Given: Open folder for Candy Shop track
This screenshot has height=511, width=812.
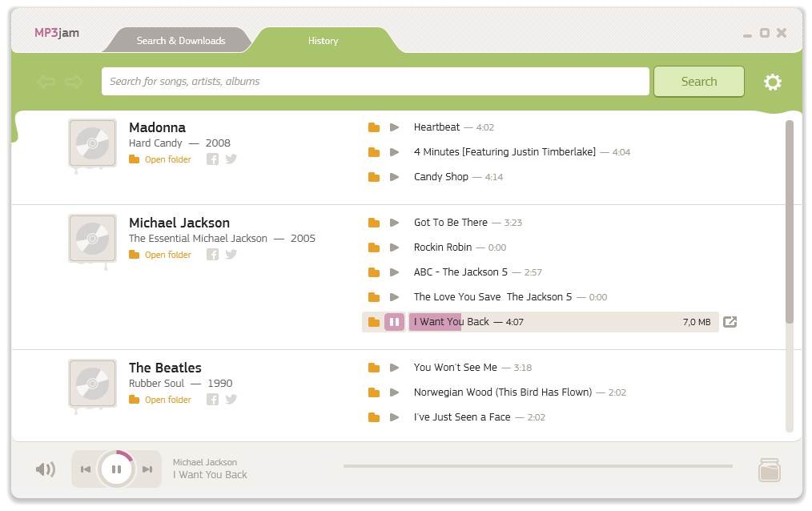Looking at the screenshot, I should click(374, 177).
